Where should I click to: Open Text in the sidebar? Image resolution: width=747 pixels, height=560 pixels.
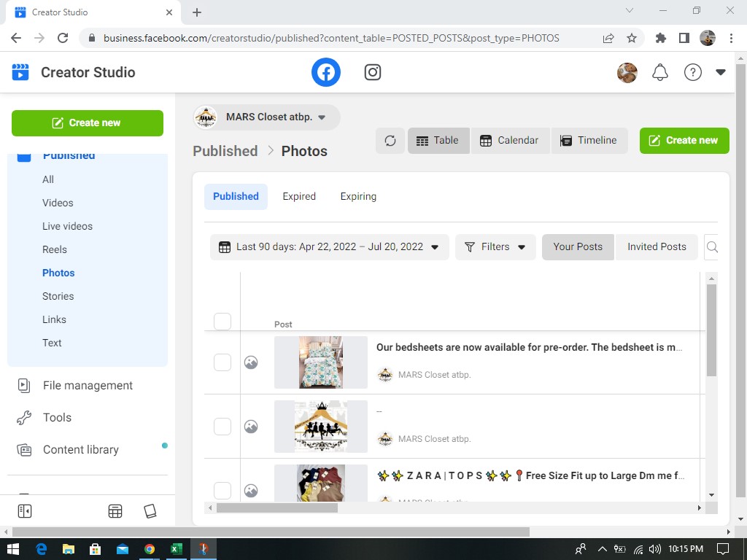[x=52, y=343]
